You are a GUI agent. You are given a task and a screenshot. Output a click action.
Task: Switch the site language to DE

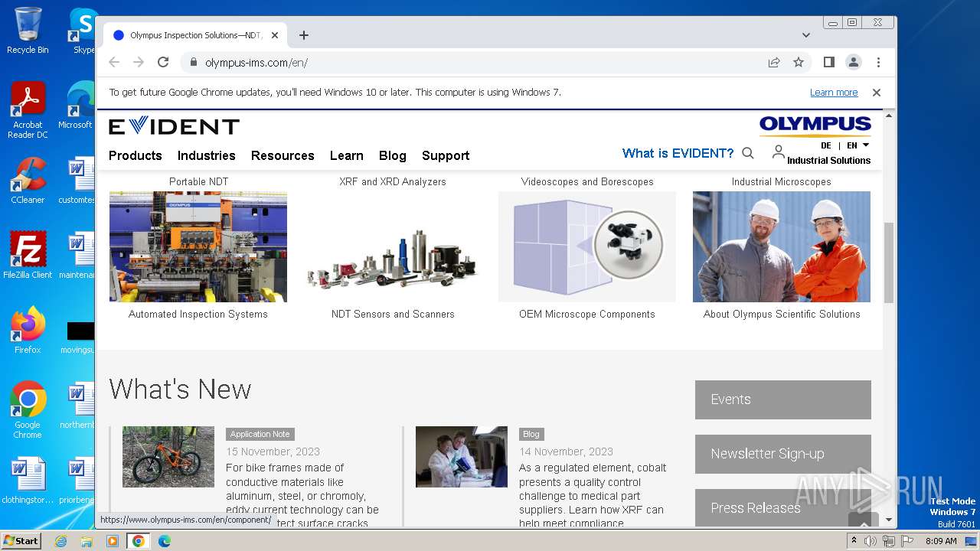point(826,145)
